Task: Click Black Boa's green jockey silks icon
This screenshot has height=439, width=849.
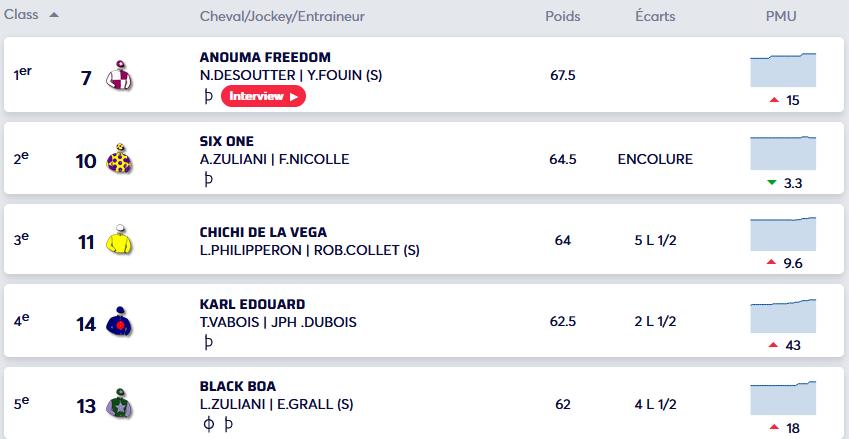Action: (x=119, y=406)
